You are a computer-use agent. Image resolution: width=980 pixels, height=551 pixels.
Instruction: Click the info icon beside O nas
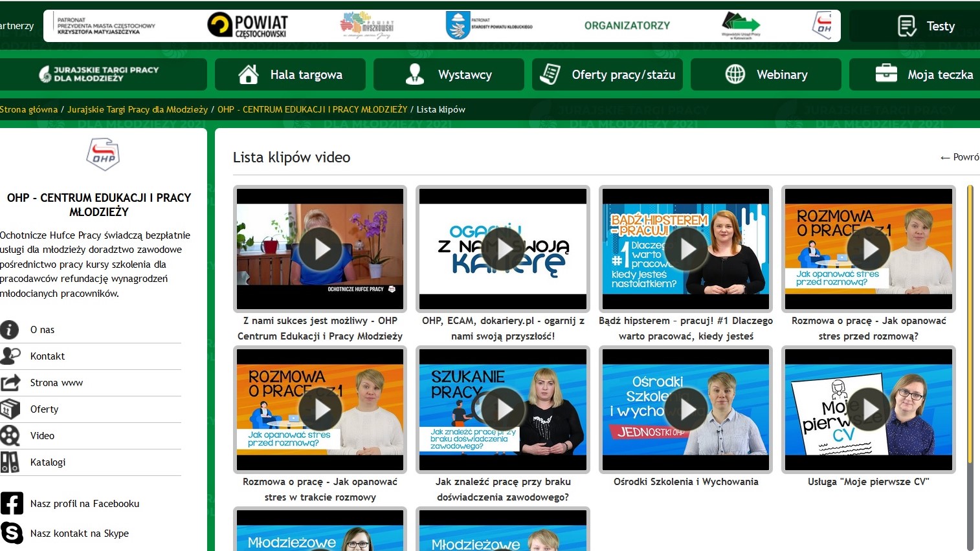click(x=9, y=330)
